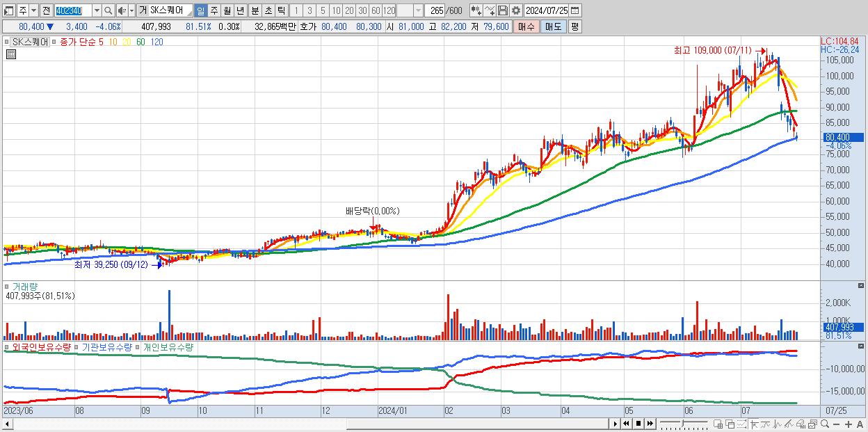The width and height of the screenshot is (868, 432).
Task: Click the horizontal chart scrollbar right arrow
Action: 616,423
